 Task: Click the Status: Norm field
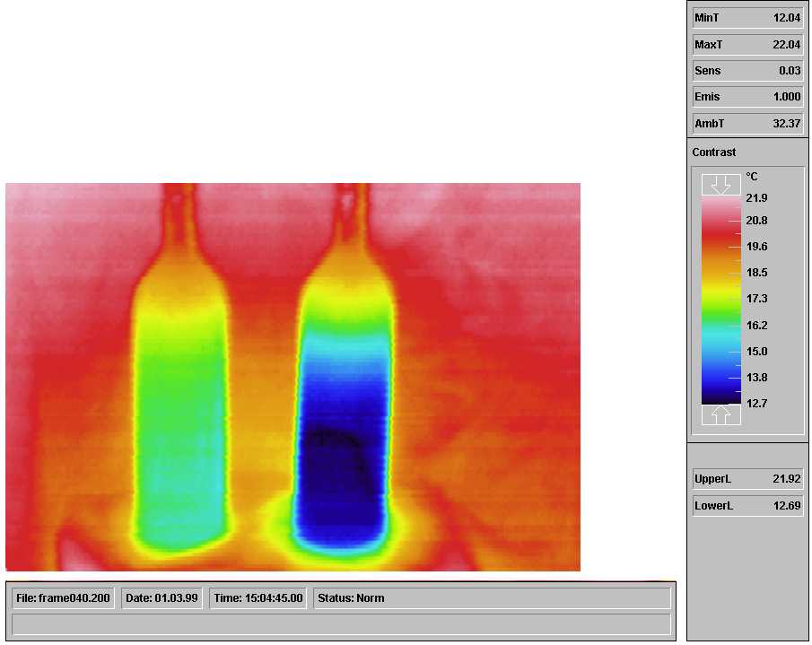click(492, 597)
